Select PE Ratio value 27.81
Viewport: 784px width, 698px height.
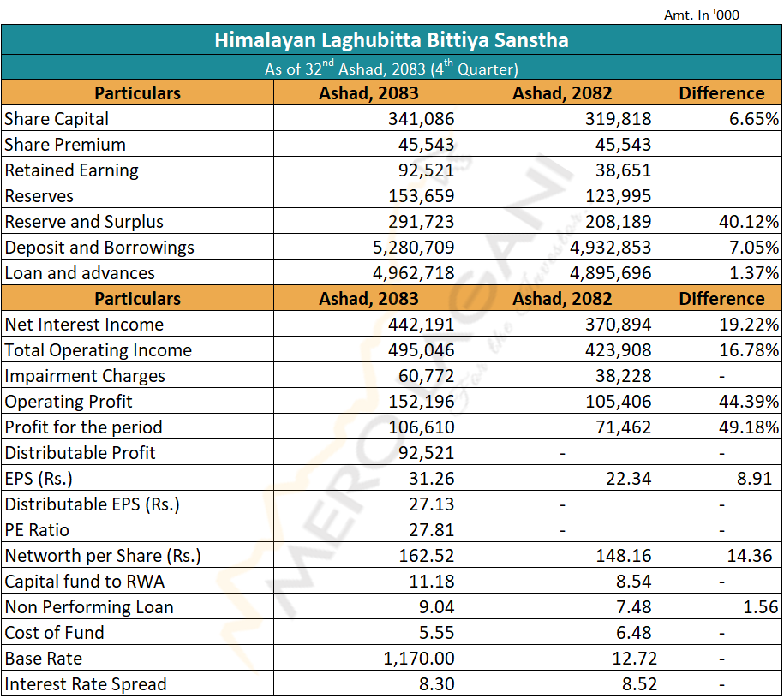coord(431,531)
